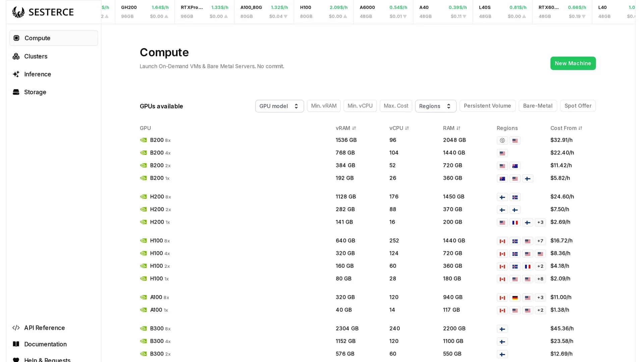
Task: Click the Compute chip icon in sidebar
Action: coord(16,38)
